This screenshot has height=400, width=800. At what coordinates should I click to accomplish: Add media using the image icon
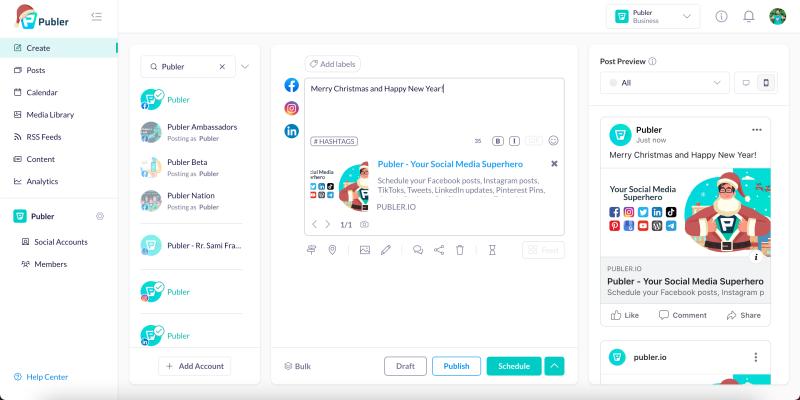tap(365, 250)
